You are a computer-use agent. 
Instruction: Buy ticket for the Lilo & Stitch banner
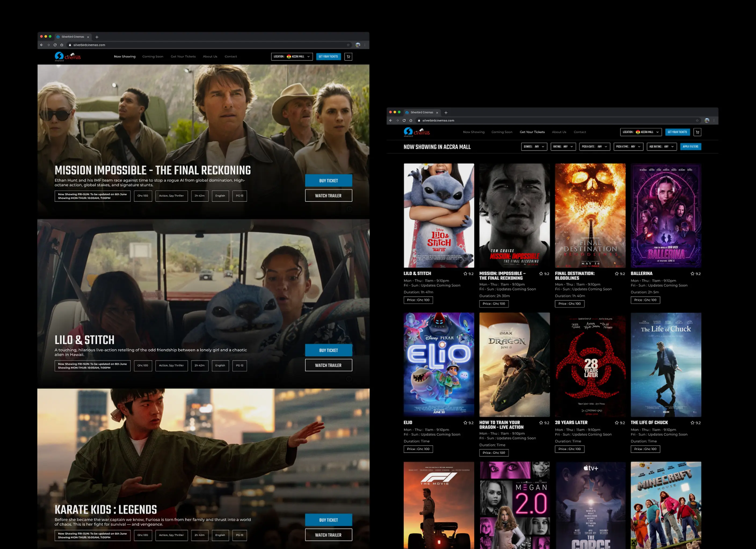(329, 350)
